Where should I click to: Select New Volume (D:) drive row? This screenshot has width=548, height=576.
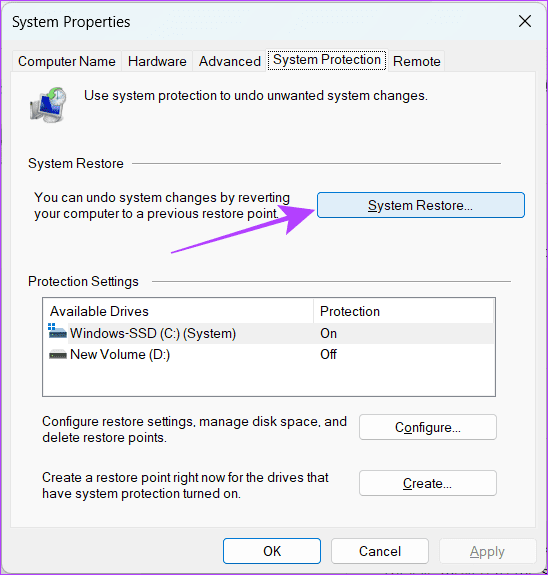click(x=269, y=354)
